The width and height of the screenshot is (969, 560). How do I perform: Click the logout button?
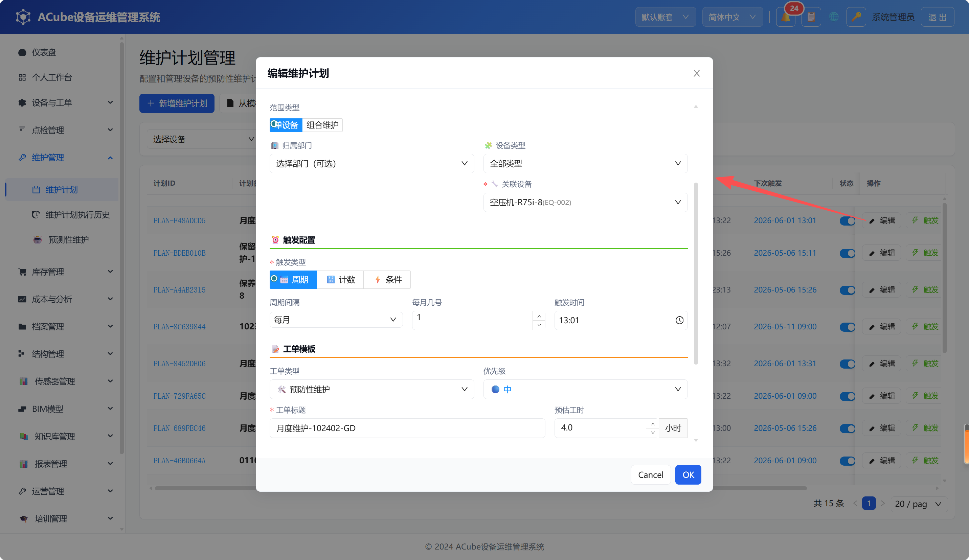pos(938,17)
